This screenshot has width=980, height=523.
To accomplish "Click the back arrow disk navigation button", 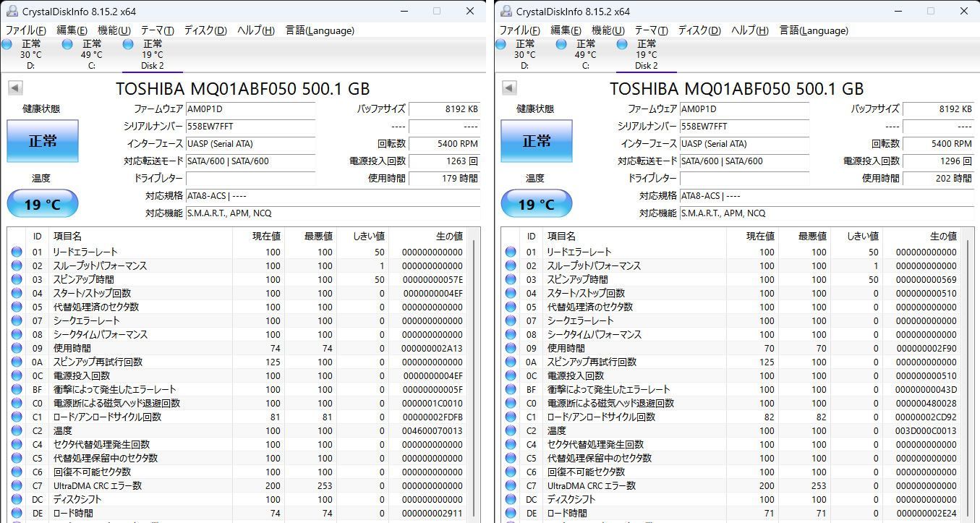I will [x=14, y=88].
